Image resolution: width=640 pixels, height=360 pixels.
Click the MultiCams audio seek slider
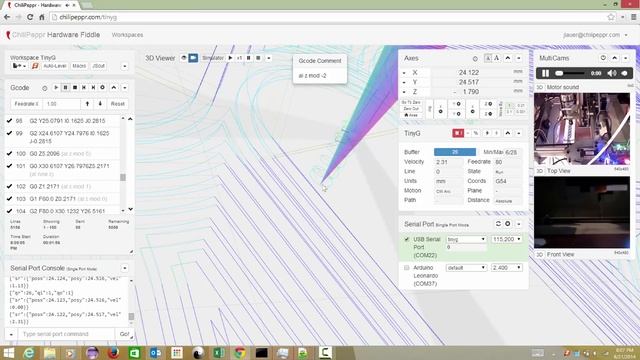570,73
